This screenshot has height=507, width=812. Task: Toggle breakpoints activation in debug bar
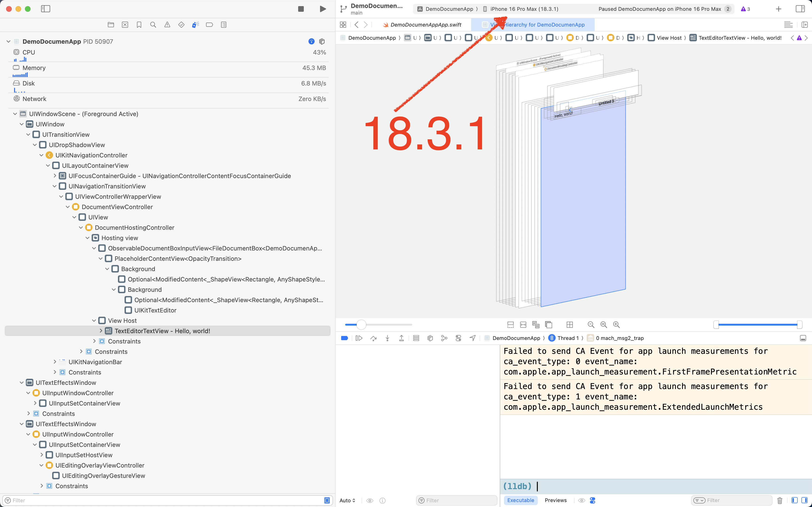point(344,338)
